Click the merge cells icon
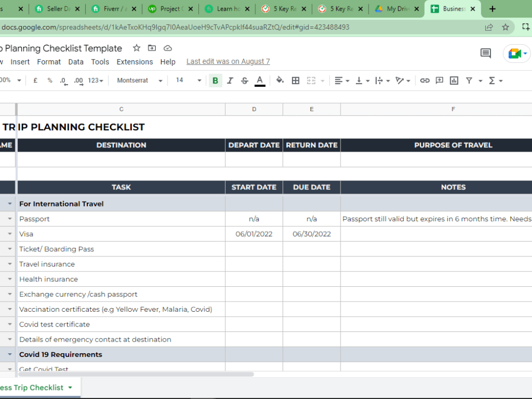532x399 pixels. pyautogui.click(x=311, y=80)
